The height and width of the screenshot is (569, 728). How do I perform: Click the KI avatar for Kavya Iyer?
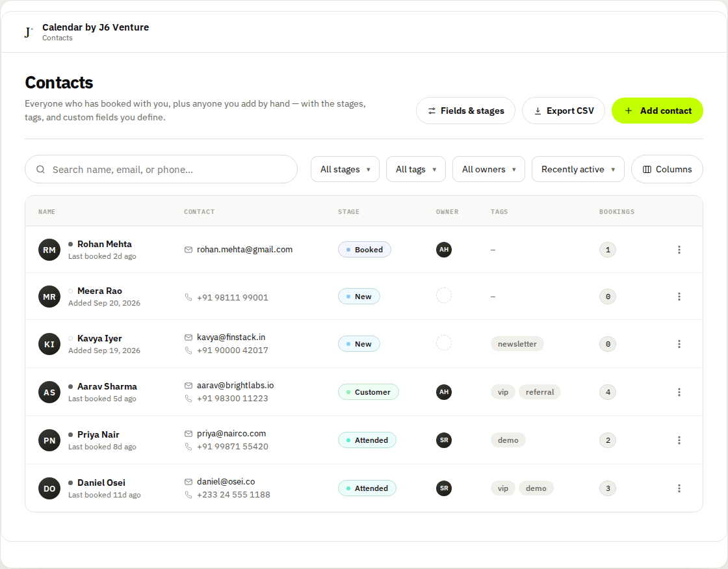coord(49,344)
